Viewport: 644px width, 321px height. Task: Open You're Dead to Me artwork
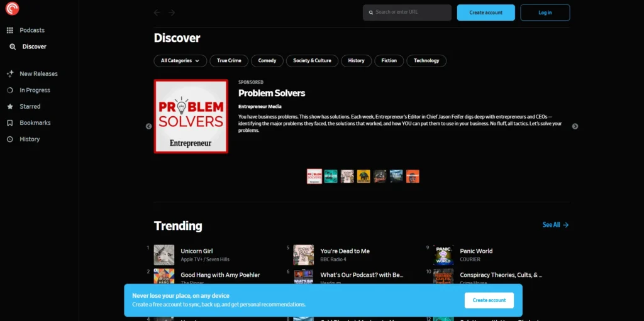pos(304,255)
